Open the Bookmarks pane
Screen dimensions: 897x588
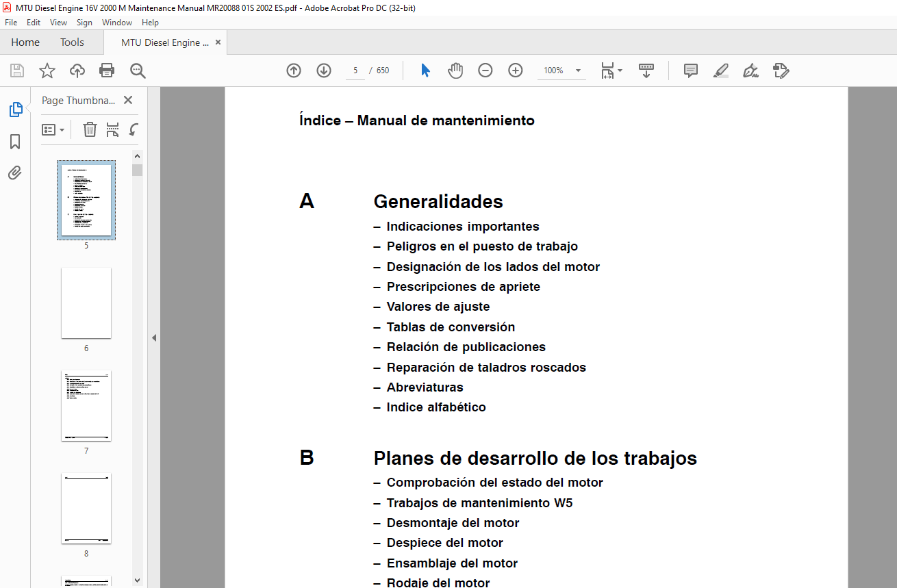(15, 142)
